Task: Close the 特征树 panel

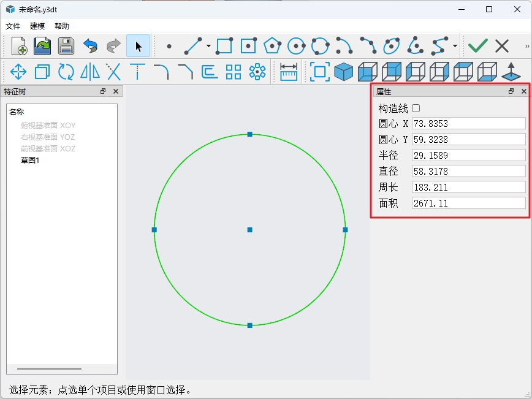Action: tap(116, 91)
